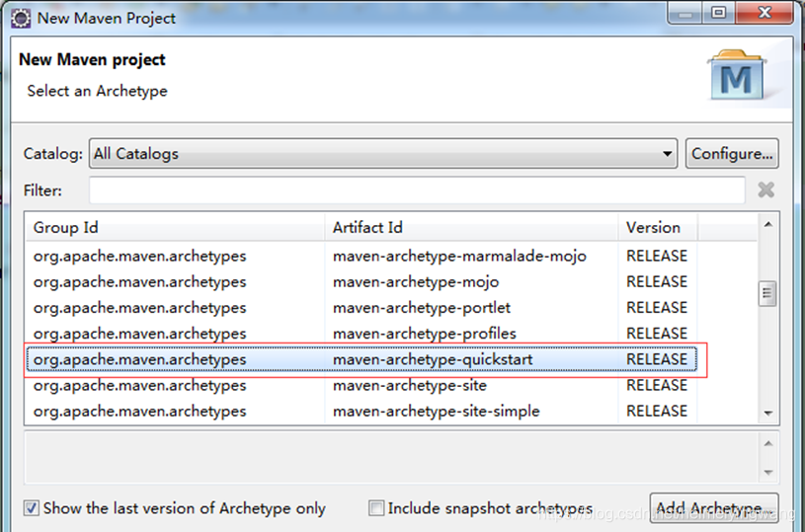
Task: Maximize the New Maven Project window
Action: point(718,12)
